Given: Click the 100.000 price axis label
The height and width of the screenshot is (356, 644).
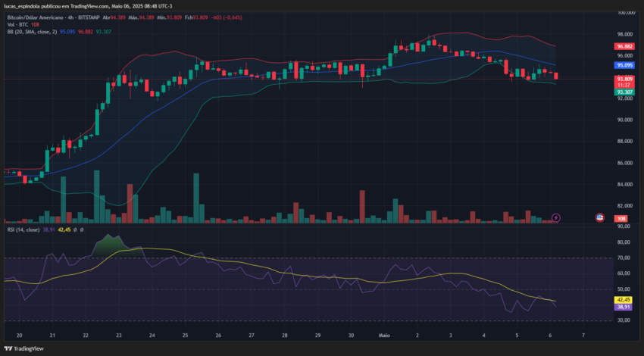Looking at the screenshot, I should (626, 13).
